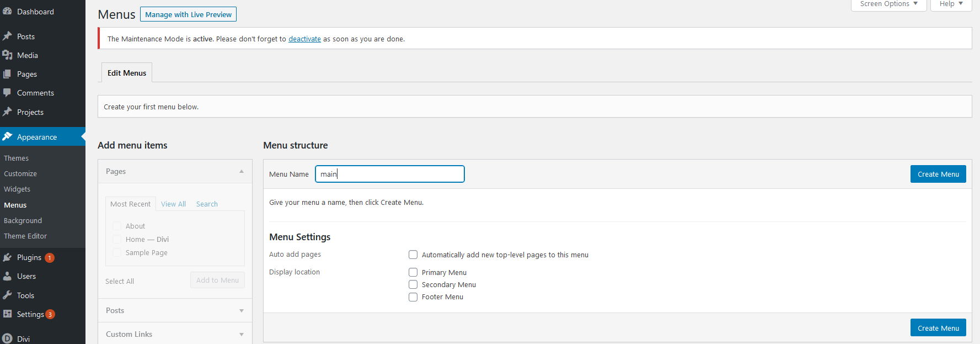Click the Select All link

pos(120,281)
